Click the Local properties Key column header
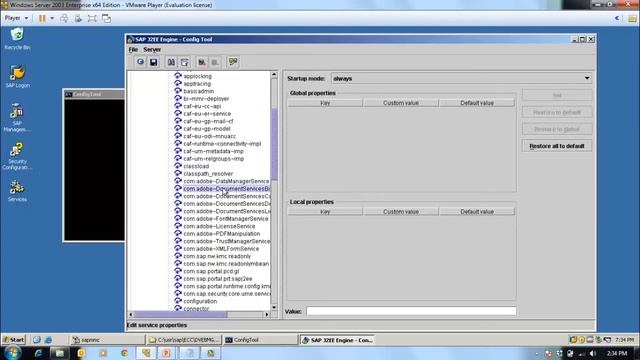The image size is (640, 360). (x=325, y=211)
